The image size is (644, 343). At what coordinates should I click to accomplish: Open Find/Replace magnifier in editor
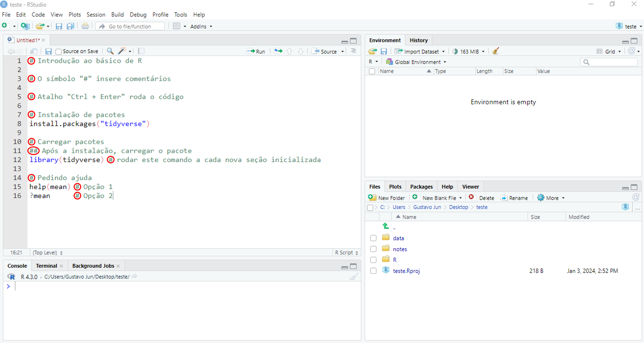(x=110, y=51)
